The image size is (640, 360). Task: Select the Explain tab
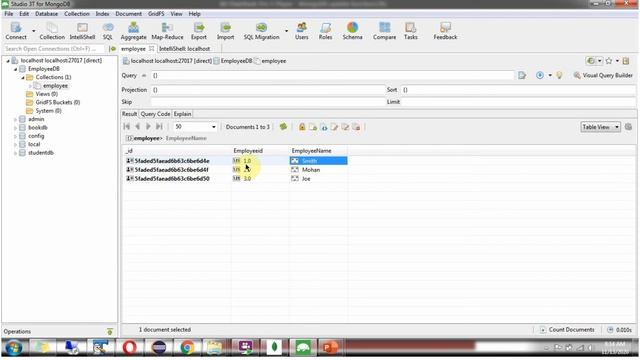pyautogui.click(x=182, y=114)
